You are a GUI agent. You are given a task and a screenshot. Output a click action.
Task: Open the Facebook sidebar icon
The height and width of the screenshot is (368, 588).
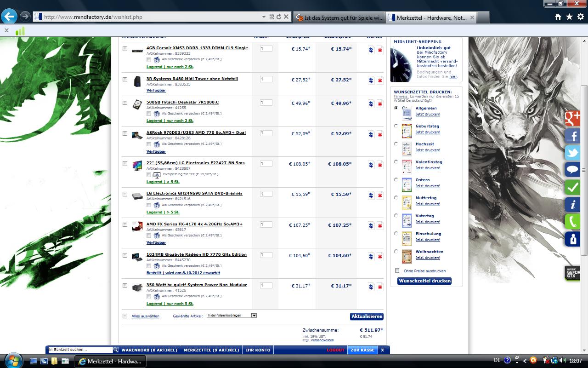[x=573, y=136]
